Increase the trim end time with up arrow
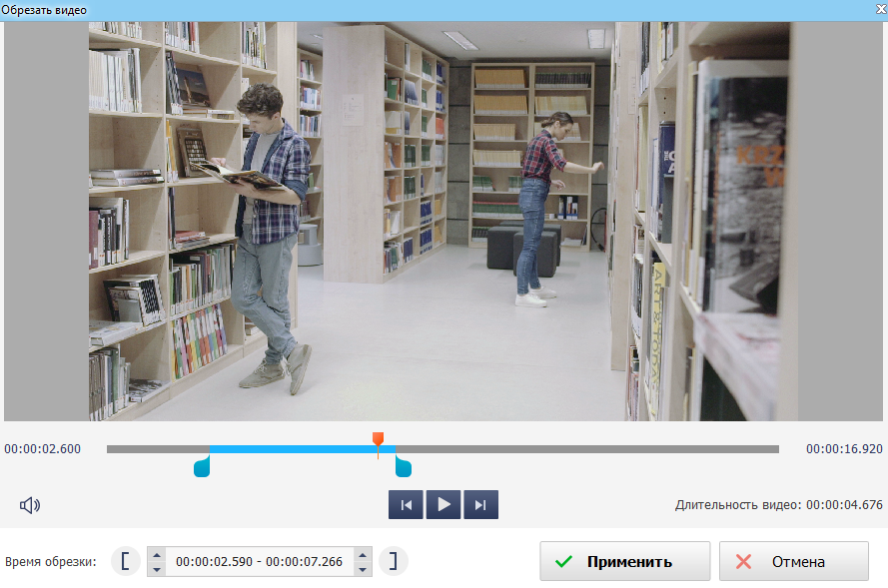Screen dimensions: 888x588 tap(363, 554)
